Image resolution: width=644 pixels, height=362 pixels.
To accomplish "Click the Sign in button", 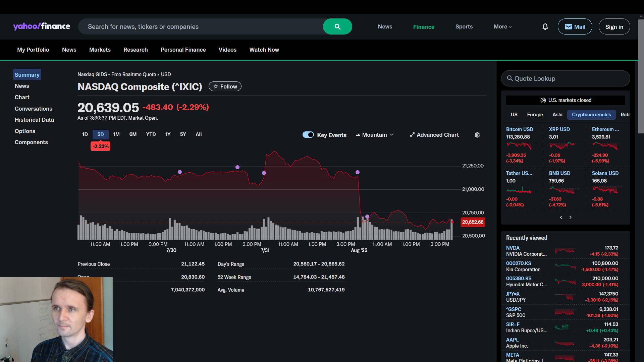I will (614, 27).
